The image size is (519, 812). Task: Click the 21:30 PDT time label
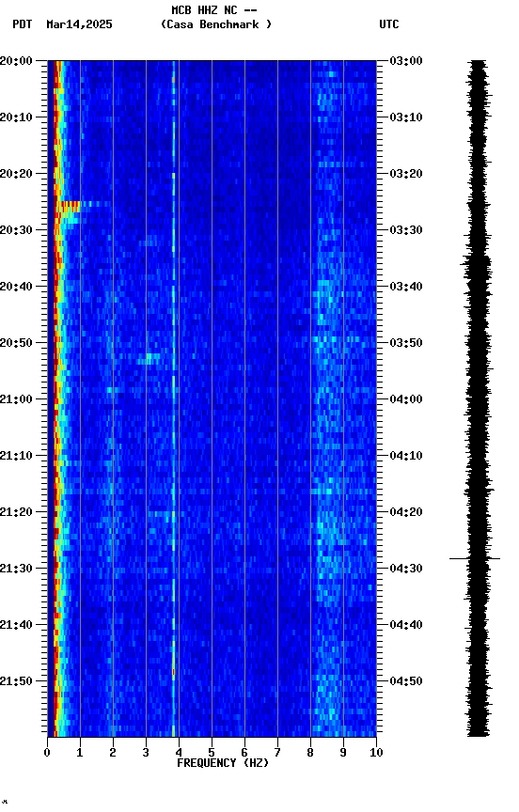coord(16,570)
